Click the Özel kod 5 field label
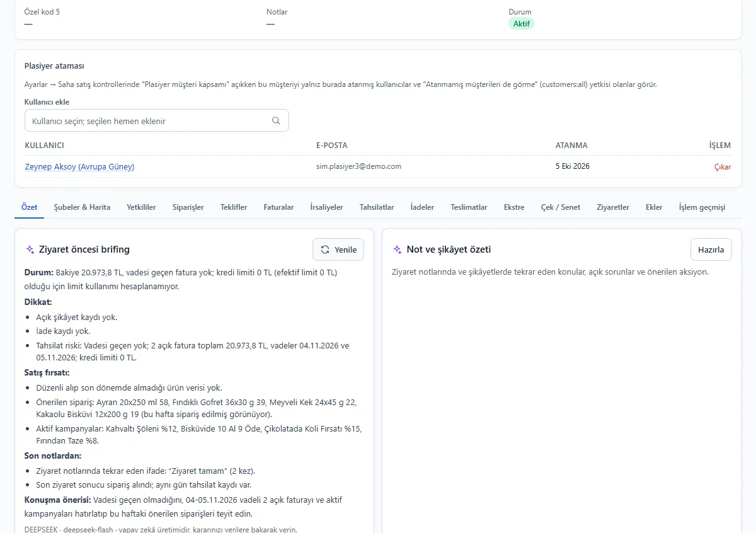Image resolution: width=756 pixels, height=533 pixels. click(42, 12)
